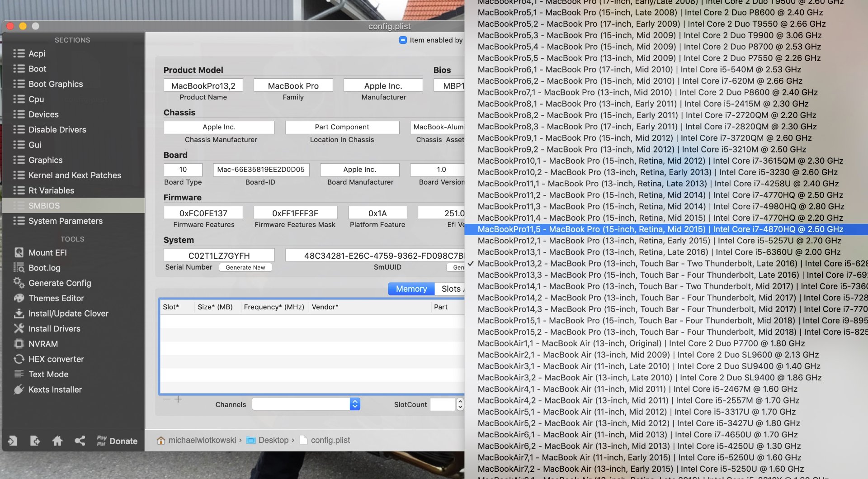Screen dimensions: 868x479
Task: Open the Boot section
Action: tap(37, 69)
